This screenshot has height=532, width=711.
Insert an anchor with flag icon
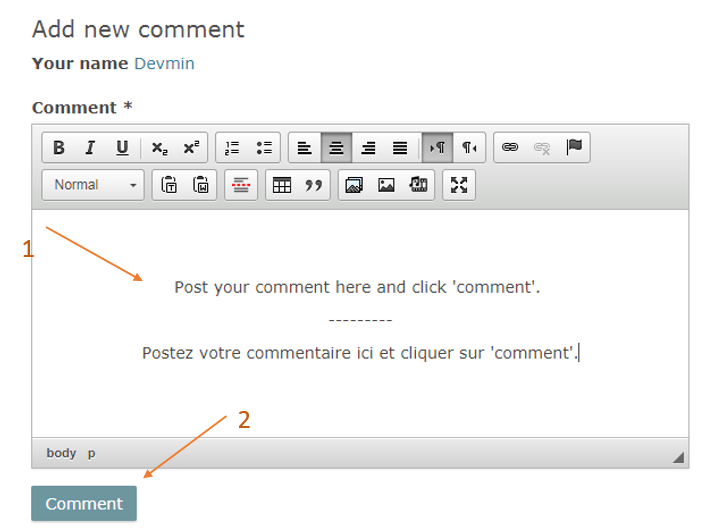pyautogui.click(x=574, y=148)
